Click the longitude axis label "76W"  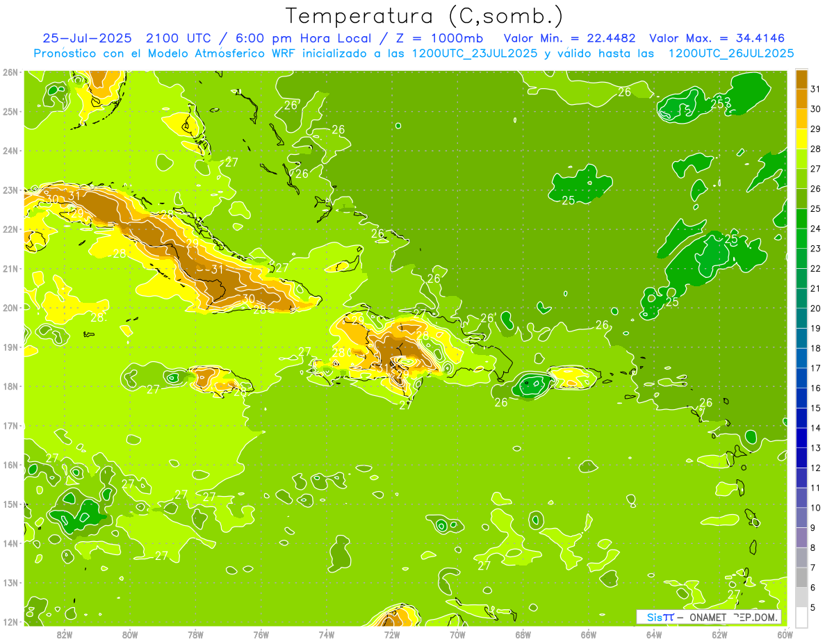(261, 634)
